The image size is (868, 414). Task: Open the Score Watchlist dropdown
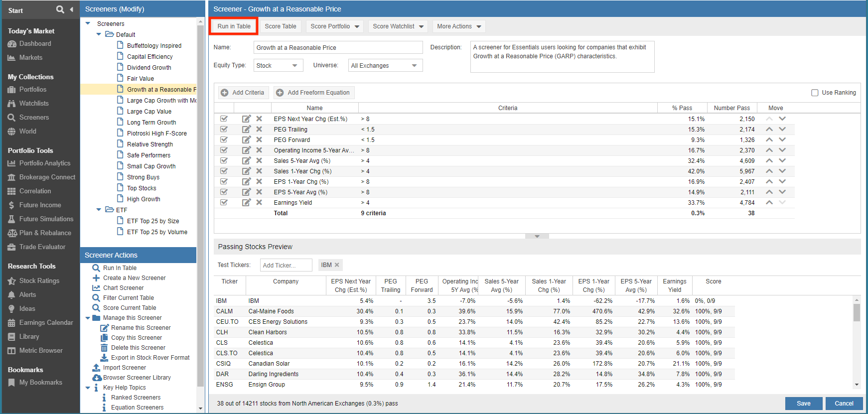point(398,26)
